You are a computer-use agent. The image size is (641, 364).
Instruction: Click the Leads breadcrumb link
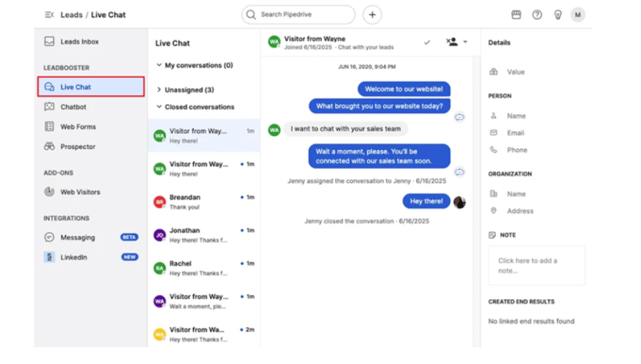click(x=71, y=14)
